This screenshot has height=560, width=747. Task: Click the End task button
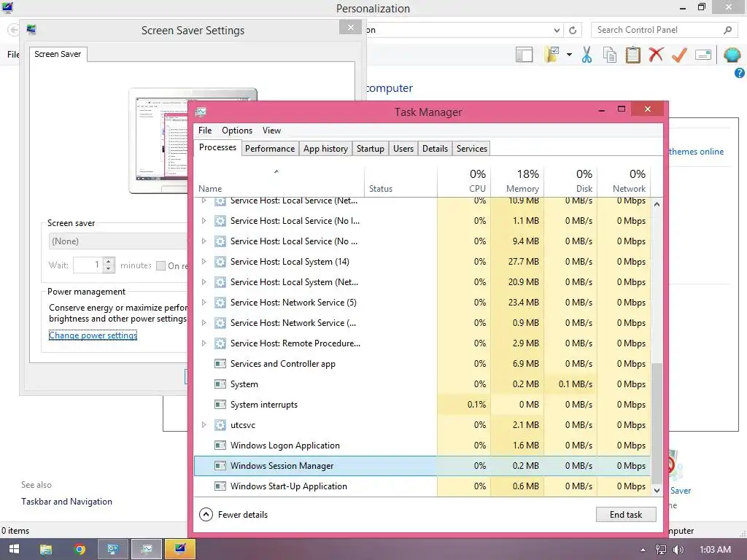pyautogui.click(x=625, y=515)
